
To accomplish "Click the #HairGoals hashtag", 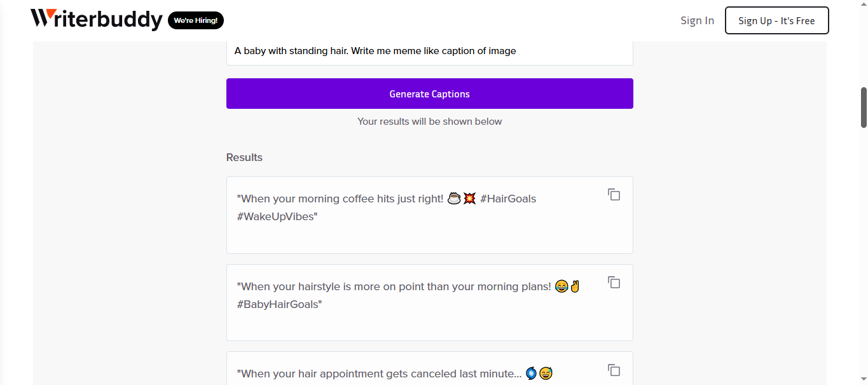I will (x=507, y=199).
